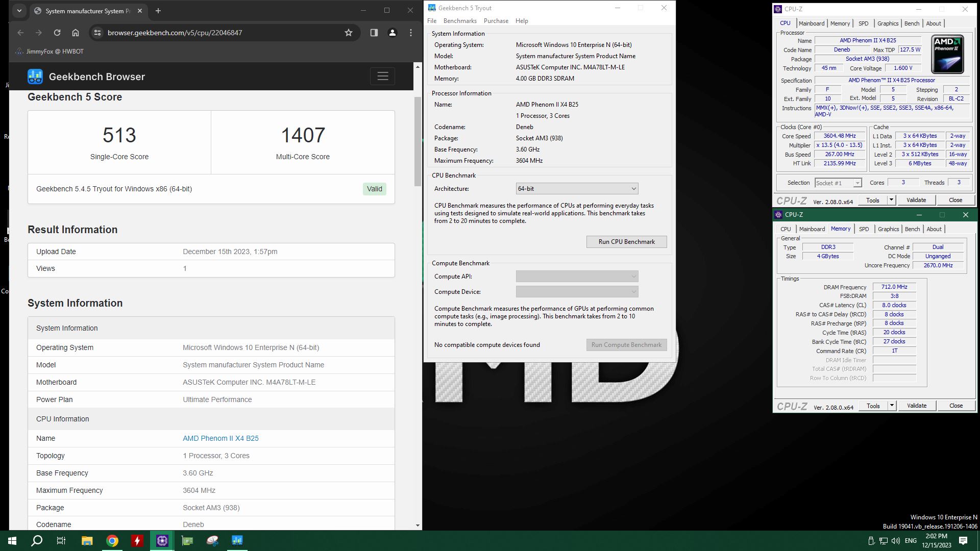Expand the Compute Device dropdown
This screenshot has width=980, height=551.
tap(577, 292)
